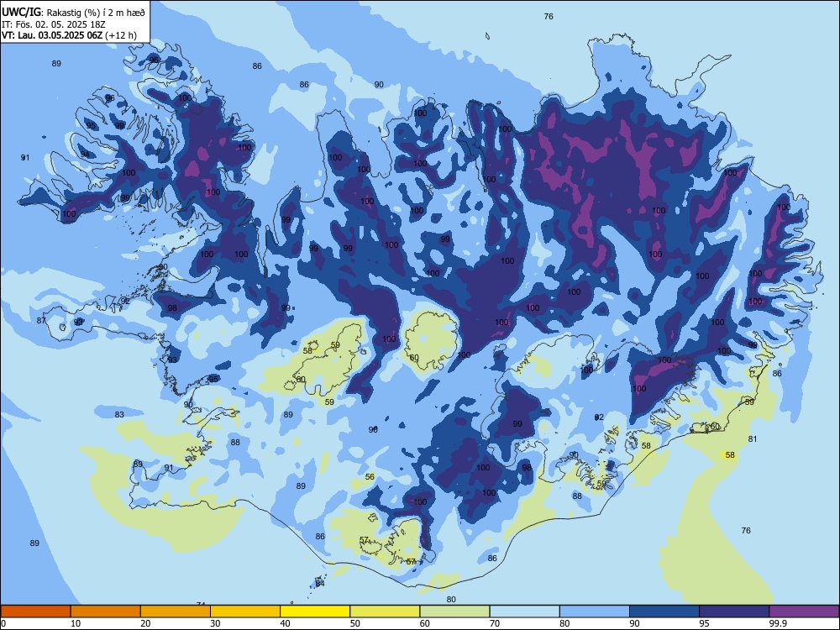Click the dark blue 90–95 legend swatch
This screenshot has height=630, width=840.
tap(664, 612)
